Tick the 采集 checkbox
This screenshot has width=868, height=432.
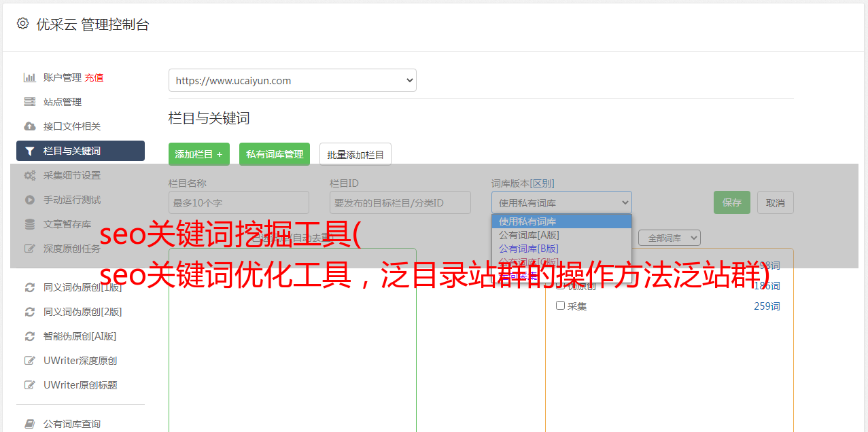tap(561, 306)
